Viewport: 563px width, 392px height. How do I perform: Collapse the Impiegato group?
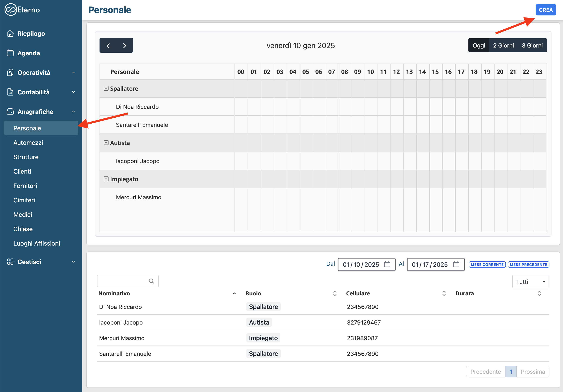point(106,179)
